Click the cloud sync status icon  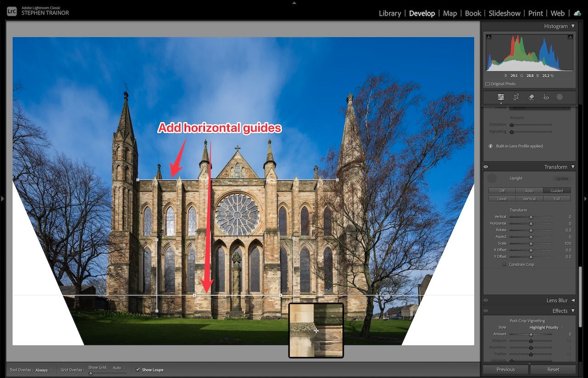point(577,13)
